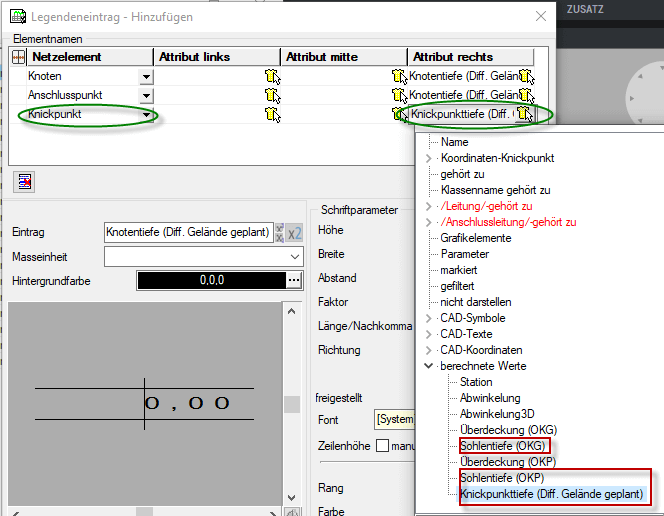664x516 pixels.
Task: Click the attribute picker icon in Knickpunkt's Attribut links cell
Action: [x=271, y=114]
